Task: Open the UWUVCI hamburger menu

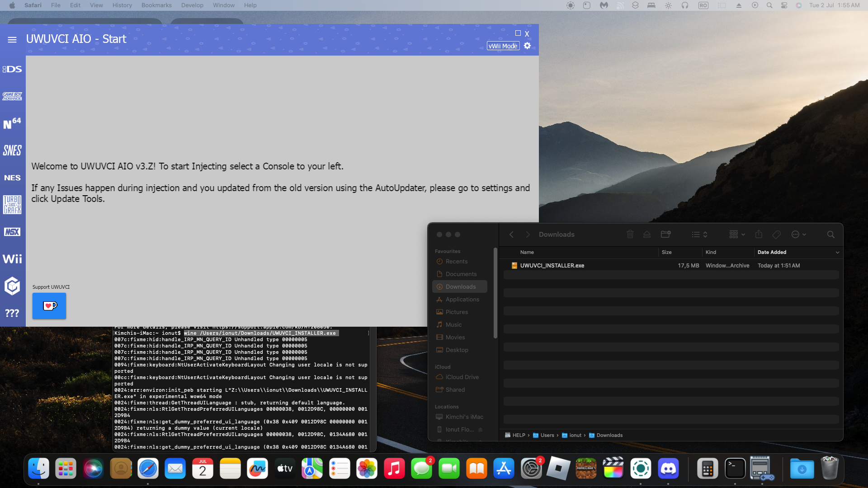Action: point(12,40)
